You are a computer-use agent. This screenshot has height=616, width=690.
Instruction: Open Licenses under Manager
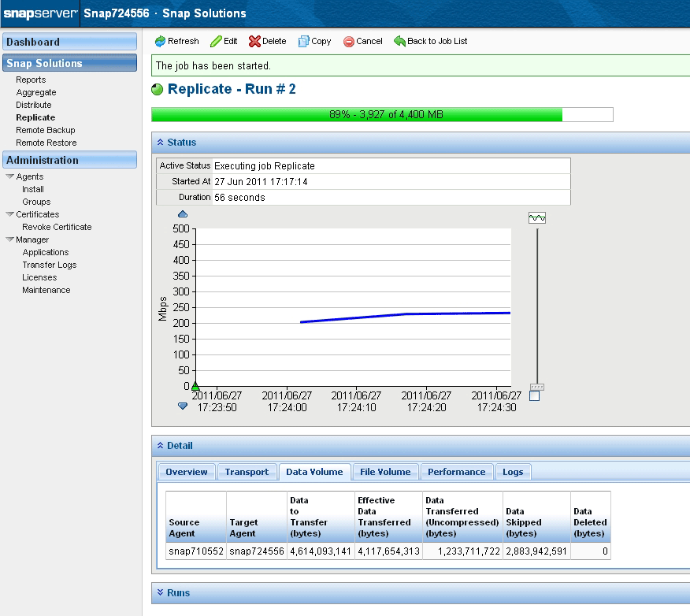39,277
